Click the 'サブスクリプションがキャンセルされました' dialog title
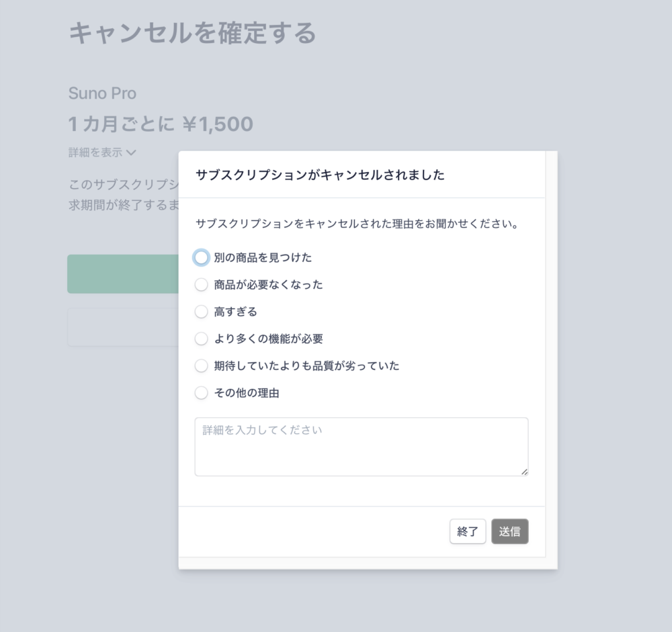 320,175
